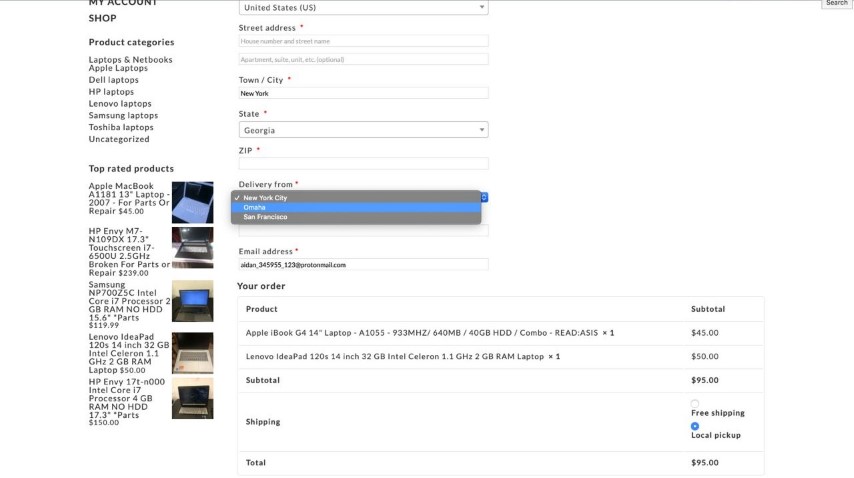Click the Samsung NP700Z5C thumbnail
The image size is (854, 478).
coord(193,301)
